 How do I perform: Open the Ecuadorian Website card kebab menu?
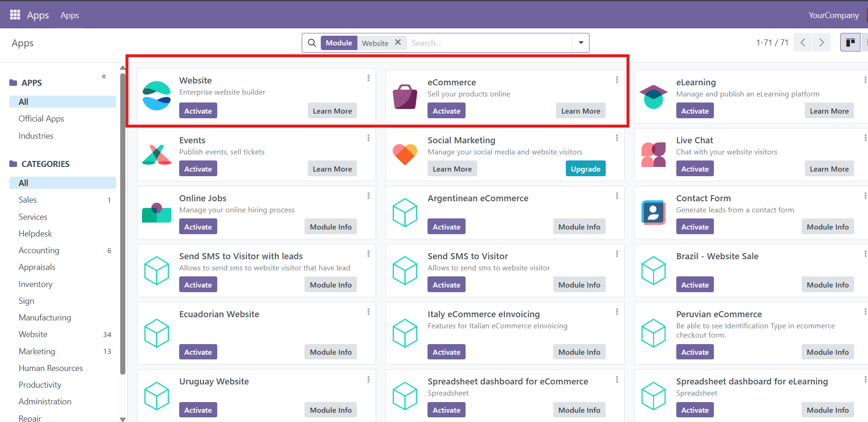(369, 312)
